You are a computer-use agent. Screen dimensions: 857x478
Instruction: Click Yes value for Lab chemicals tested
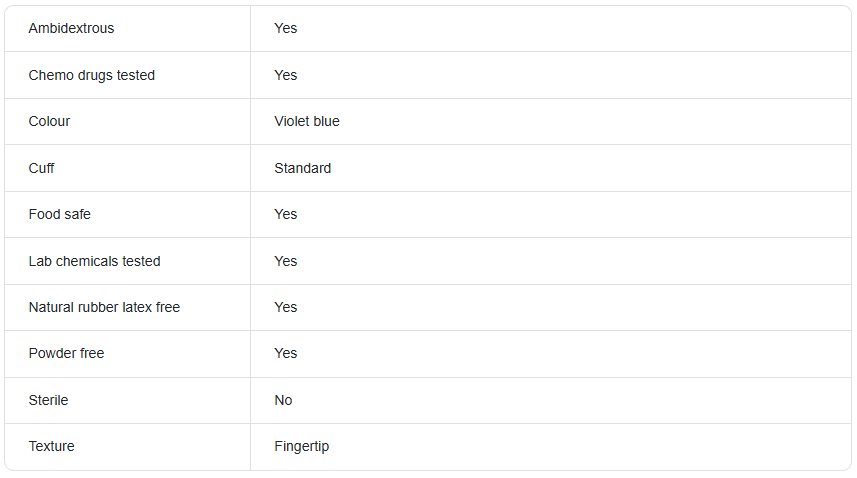(x=285, y=261)
